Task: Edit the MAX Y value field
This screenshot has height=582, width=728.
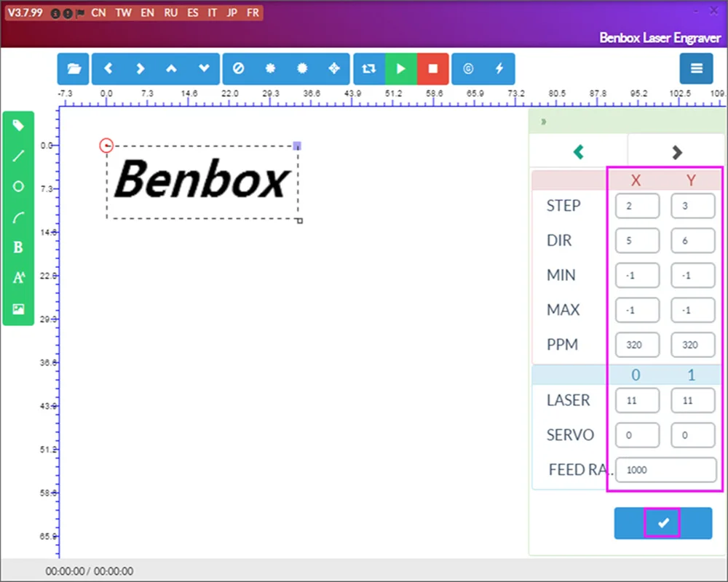Action: (693, 310)
